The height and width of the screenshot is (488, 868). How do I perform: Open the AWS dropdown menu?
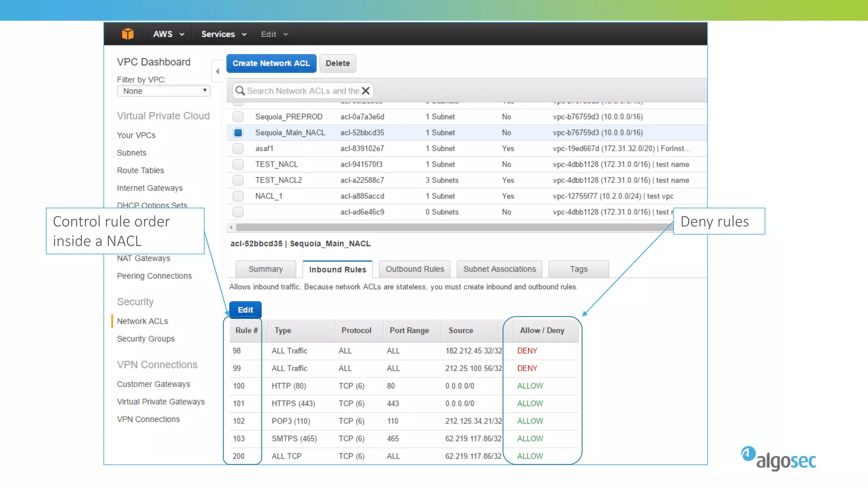point(168,34)
